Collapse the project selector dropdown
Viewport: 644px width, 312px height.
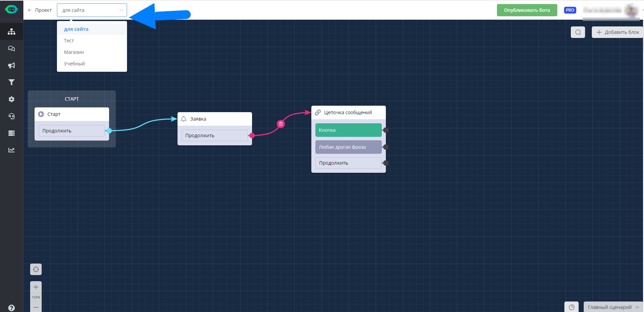[x=121, y=10]
